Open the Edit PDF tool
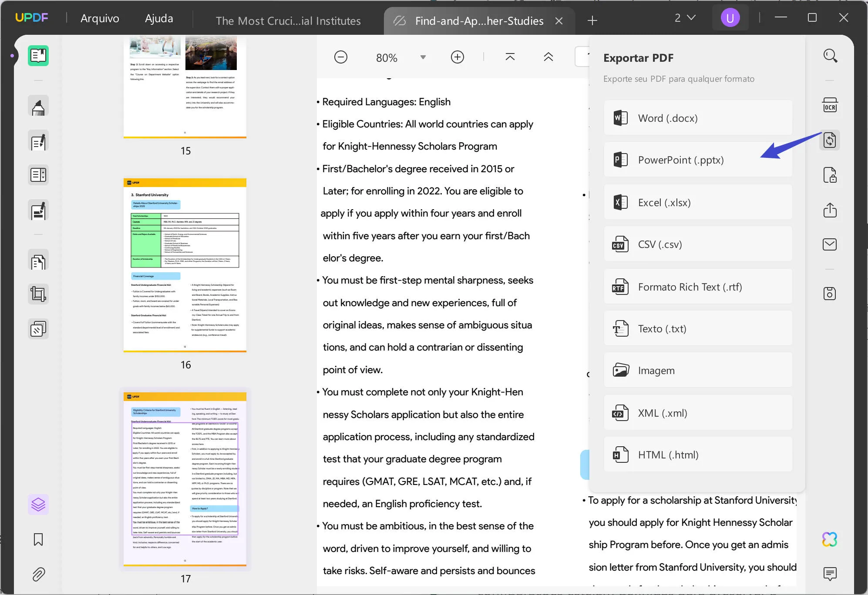Screen dimensions: 868x595 click(x=38, y=141)
